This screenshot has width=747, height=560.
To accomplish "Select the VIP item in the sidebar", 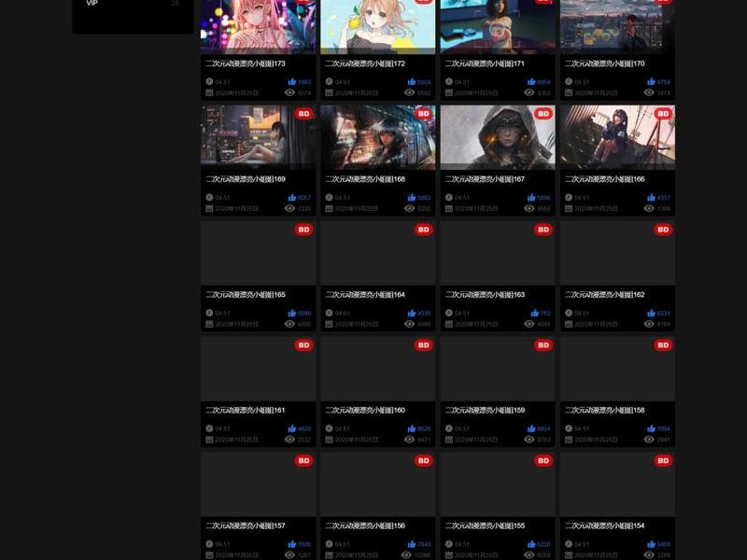I will coord(92,3).
